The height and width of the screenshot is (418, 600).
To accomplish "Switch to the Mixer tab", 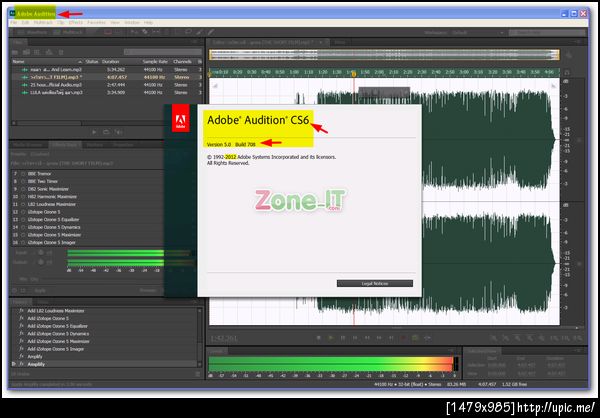I will click(x=340, y=42).
